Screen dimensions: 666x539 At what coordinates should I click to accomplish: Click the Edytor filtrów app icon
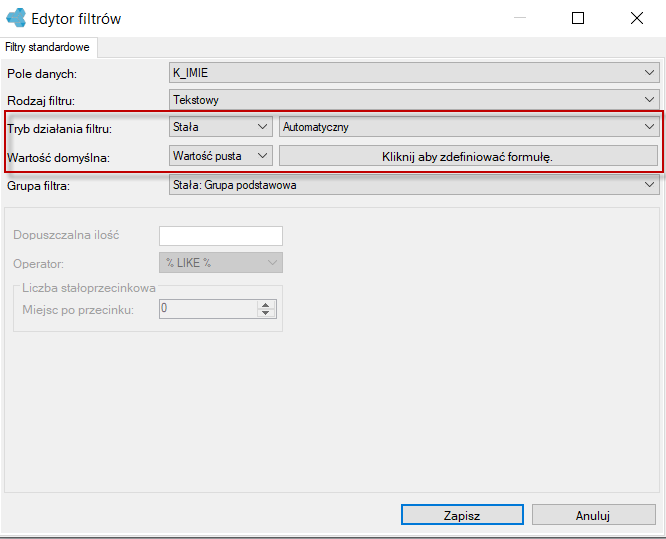point(16,18)
